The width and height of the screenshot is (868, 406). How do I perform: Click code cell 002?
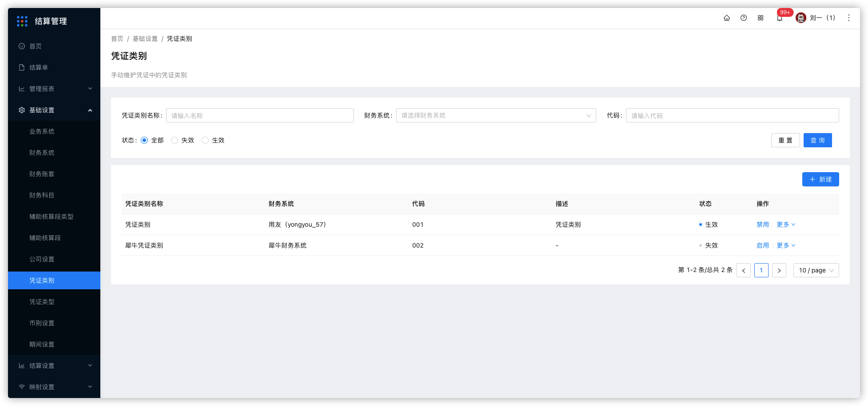click(418, 245)
